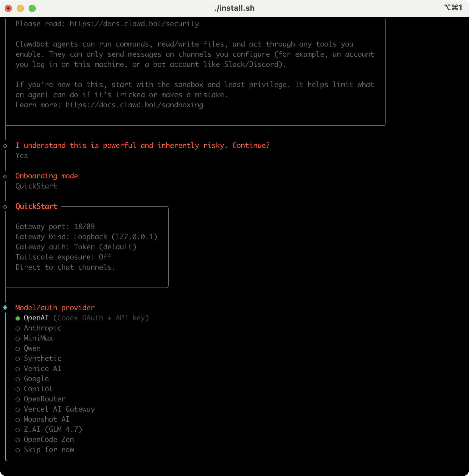
Task: Select the MiniMax provider option
Action: point(38,338)
